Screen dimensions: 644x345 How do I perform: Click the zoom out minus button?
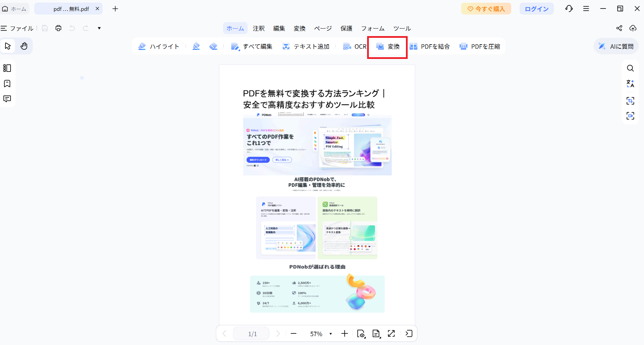pyautogui.click(x=294, y=334)
